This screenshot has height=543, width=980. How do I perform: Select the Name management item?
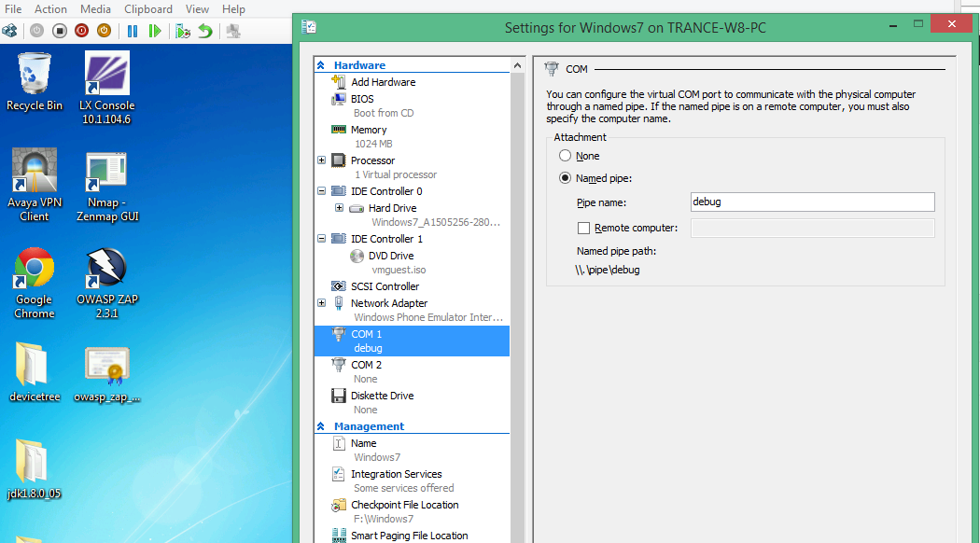(363, 443)
